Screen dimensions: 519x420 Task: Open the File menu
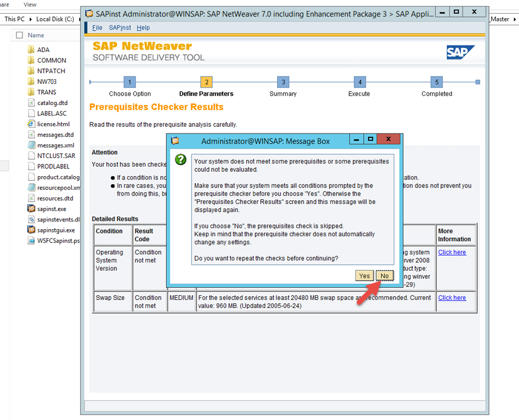97,28
